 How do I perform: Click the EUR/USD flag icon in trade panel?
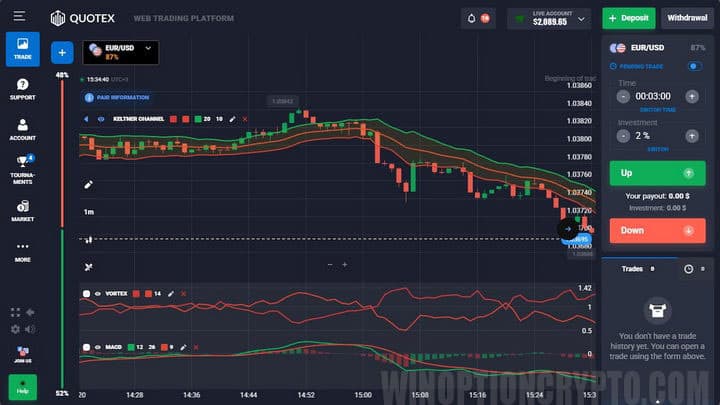coord(618,48)
